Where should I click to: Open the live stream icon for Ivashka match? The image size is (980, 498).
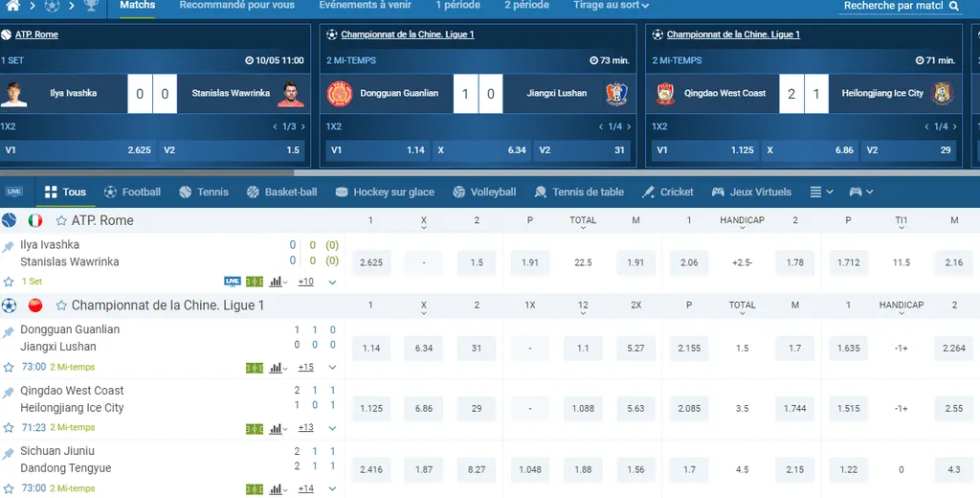[232, 282]
